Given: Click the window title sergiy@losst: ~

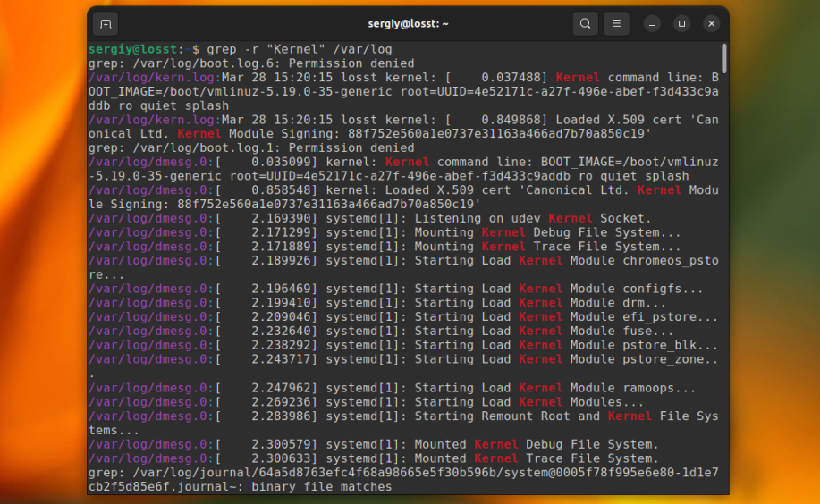Looking at the screenshot, I should tap(408, 24).
